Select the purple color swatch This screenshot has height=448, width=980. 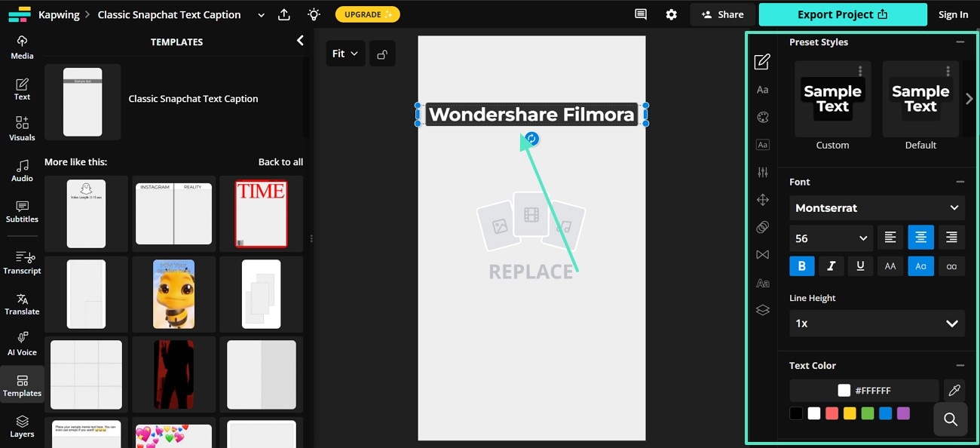903,413
